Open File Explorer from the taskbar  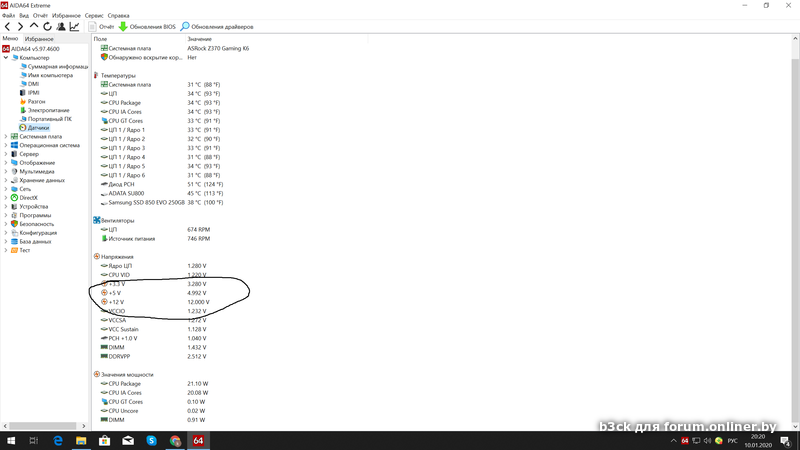coord(81,441)
